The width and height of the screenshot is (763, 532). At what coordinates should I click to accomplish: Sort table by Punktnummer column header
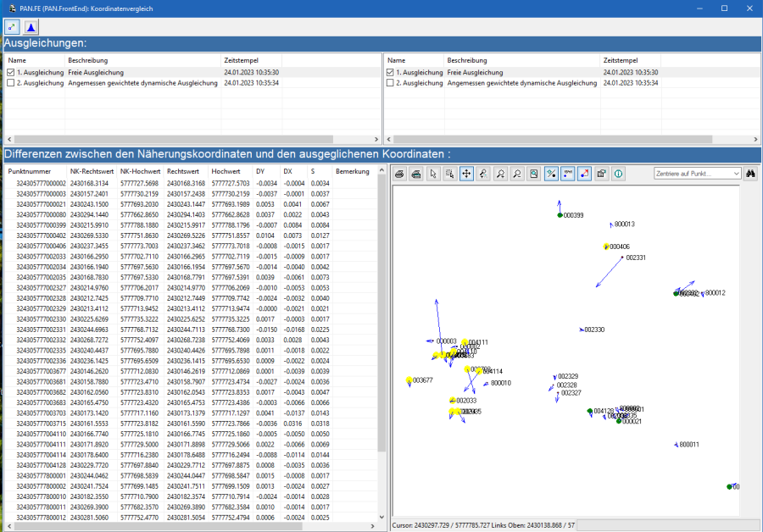pyautogui.click(x=30, y=171)
